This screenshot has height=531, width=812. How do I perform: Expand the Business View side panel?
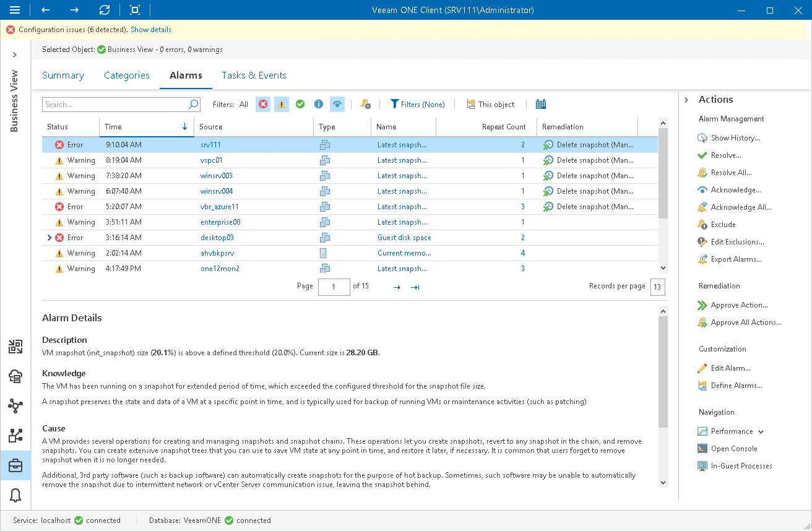point(15,55)
